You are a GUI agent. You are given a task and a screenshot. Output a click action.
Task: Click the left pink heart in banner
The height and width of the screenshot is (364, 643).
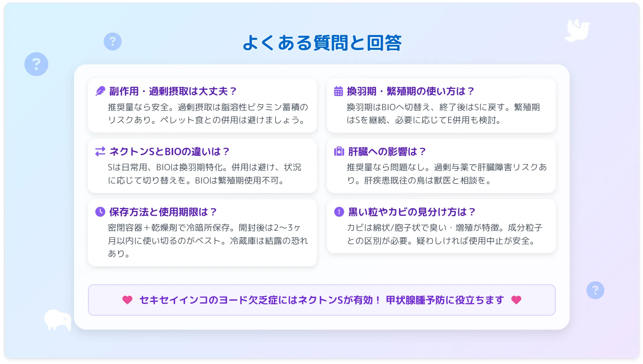127,300
